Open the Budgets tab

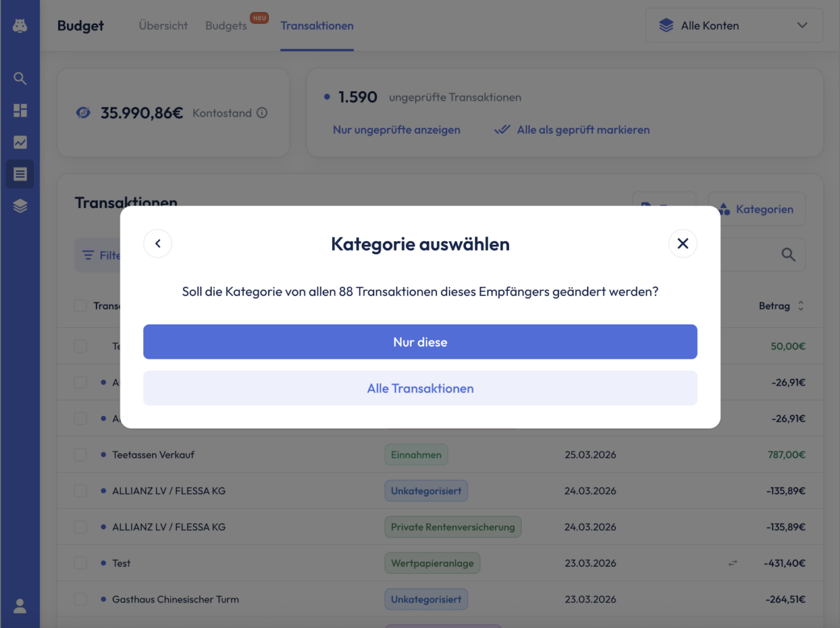(226, 26)
